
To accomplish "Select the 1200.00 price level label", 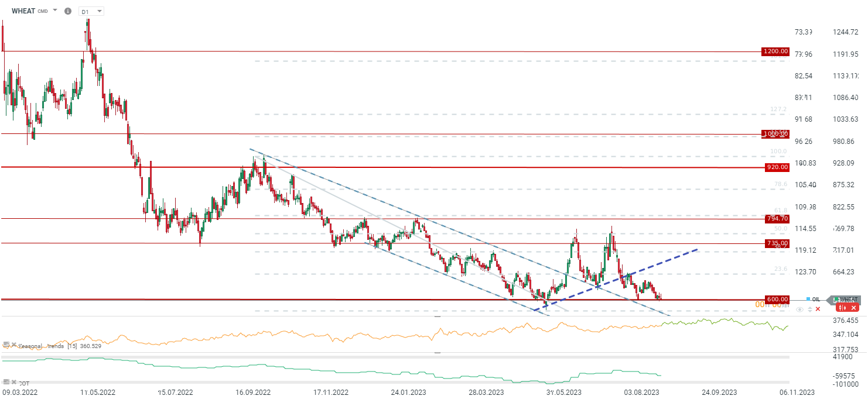I will [x=775, y=51].
